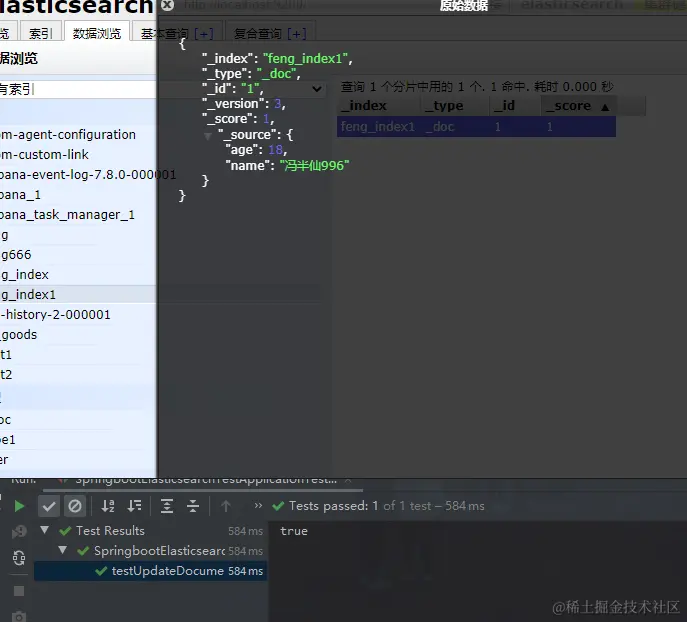
Task: Select the e1 index in the list
Action: click(x=7, y=440)
